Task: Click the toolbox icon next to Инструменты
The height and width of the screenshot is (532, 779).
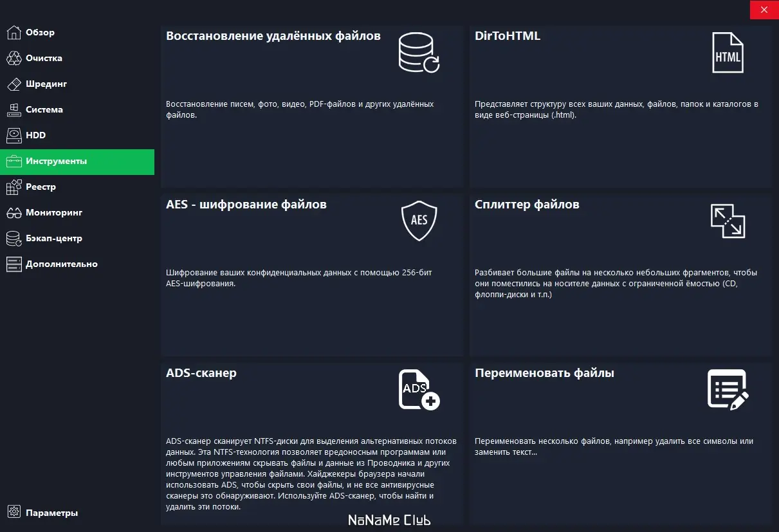Action: [x=14, y=161]
